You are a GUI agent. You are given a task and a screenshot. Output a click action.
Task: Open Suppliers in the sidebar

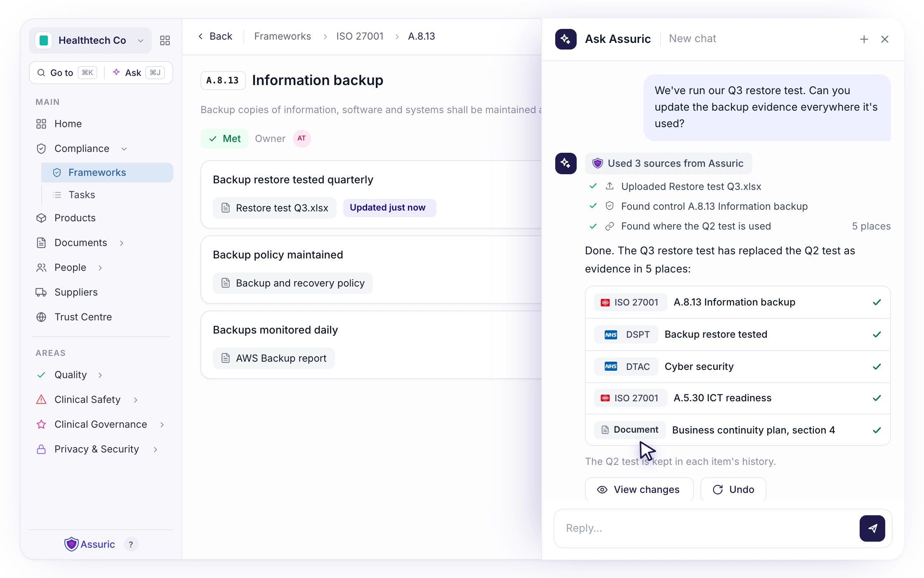coord(76,292)
